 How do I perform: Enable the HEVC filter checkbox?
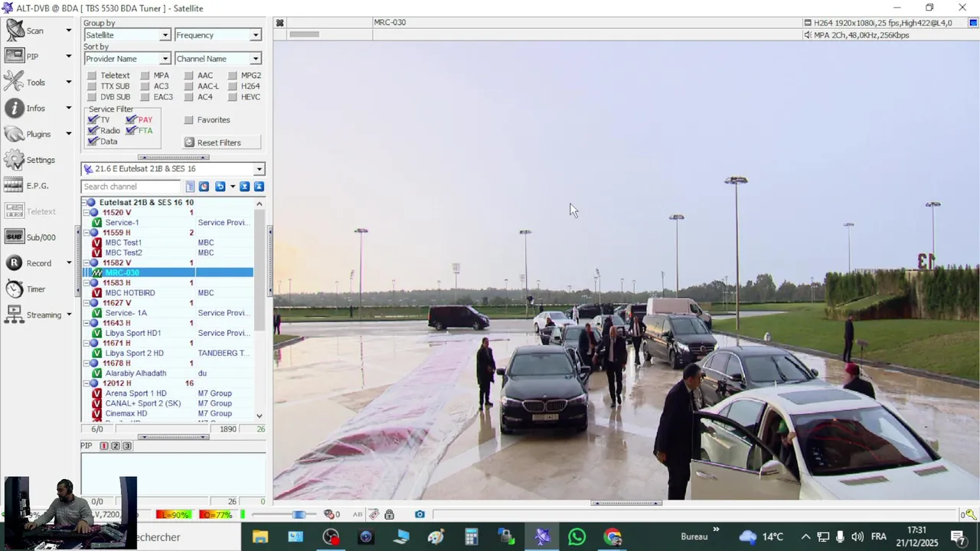tap(232, 97)
